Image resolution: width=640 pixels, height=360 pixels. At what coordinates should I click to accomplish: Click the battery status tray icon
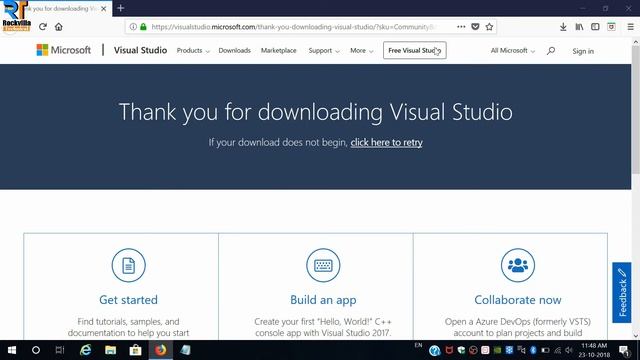pos(545,350)
